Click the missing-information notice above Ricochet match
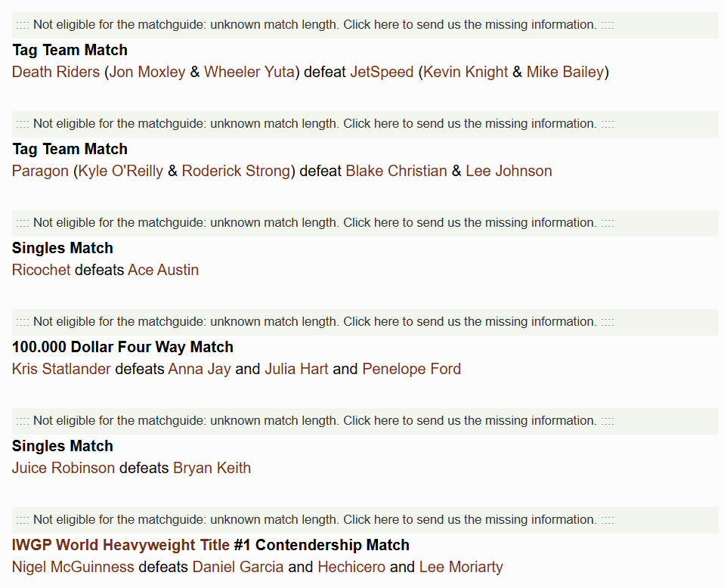This screenshot has height=588, width=724. coord(315,223)
